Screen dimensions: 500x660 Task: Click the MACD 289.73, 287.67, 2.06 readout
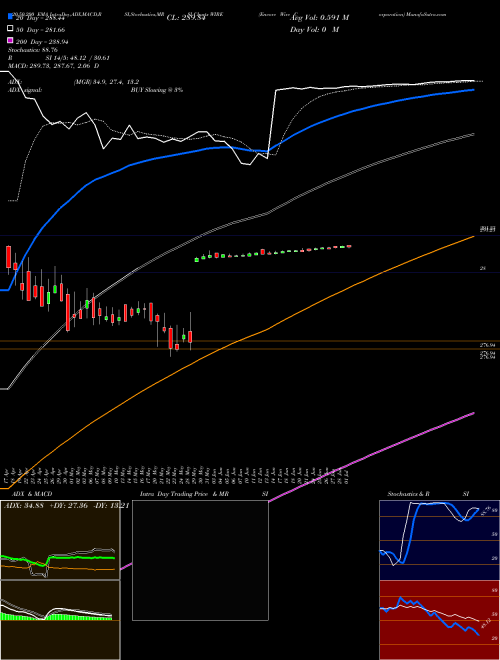54,66
